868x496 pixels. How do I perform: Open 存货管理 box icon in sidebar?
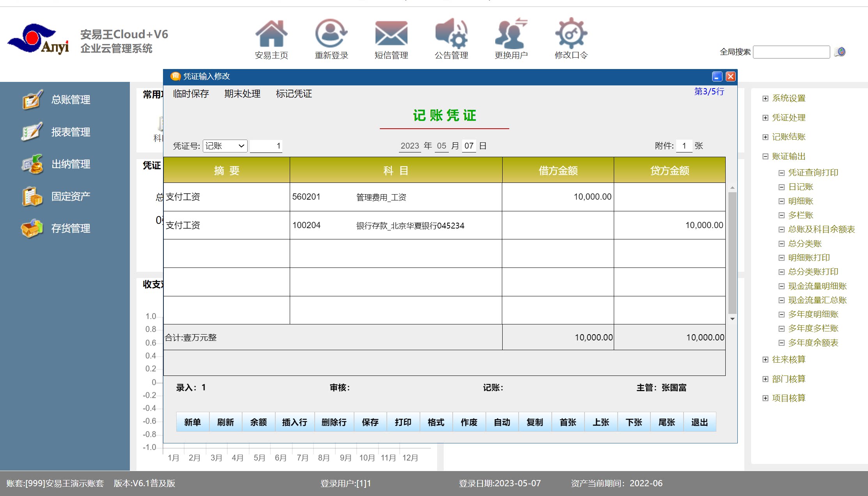32,229
